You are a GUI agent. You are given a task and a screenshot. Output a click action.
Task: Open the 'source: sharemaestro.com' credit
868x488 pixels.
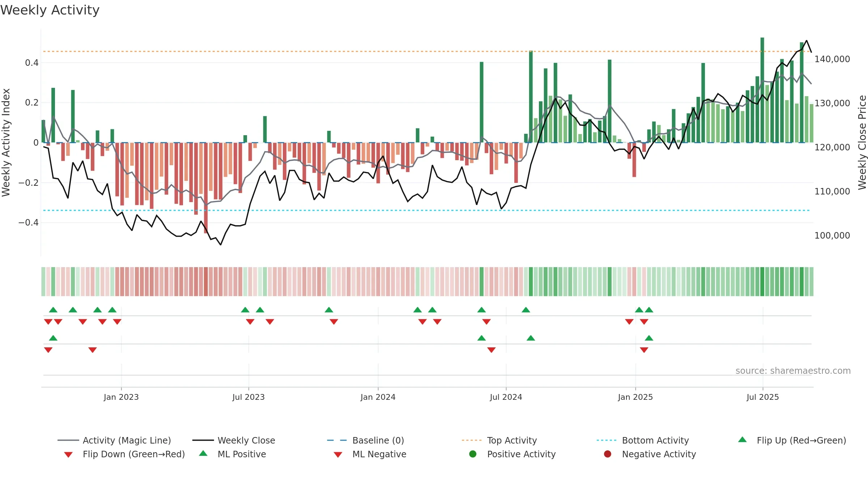tap(793, 371)
